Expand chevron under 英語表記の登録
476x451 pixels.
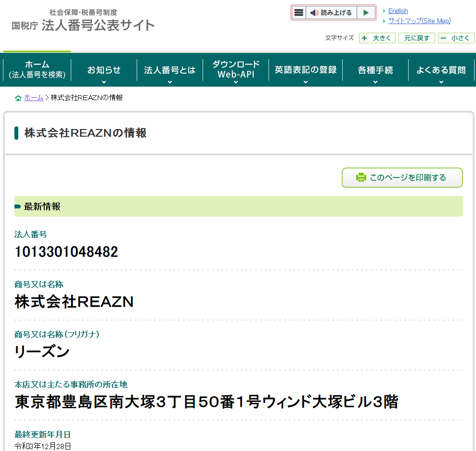pos(306,82)
